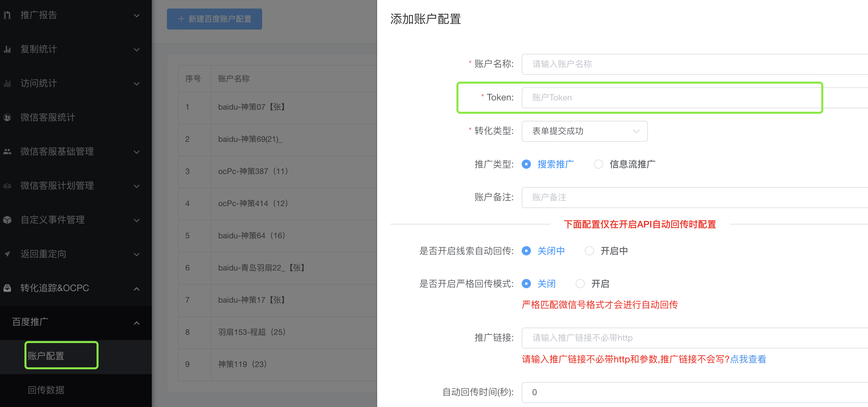Expand 推广报告 menu chevron
868x407 pixels.
(136, 15)
